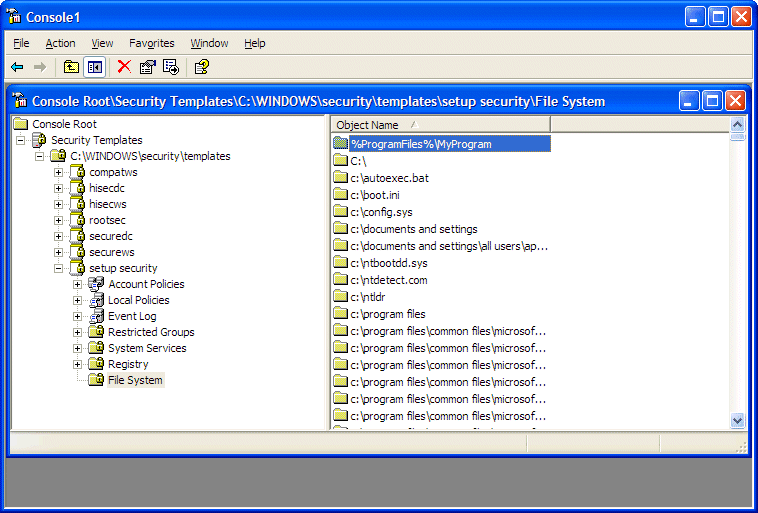Image resolution: width=758 pixels, height=513 pixels.
Task: Toggle the Show/Hide Console Tree button
Action: pos(94,67)
